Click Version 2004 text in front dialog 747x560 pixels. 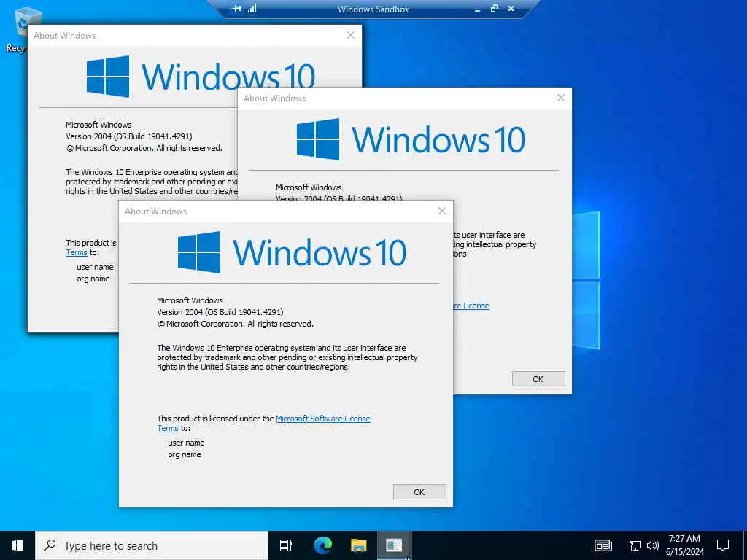(x=220, y=312)
